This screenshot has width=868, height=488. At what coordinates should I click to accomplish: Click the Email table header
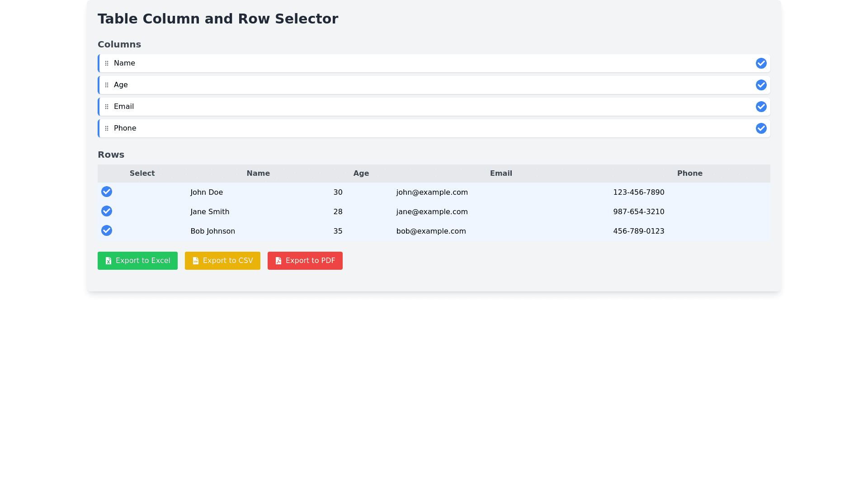click(x=501, y=174)
